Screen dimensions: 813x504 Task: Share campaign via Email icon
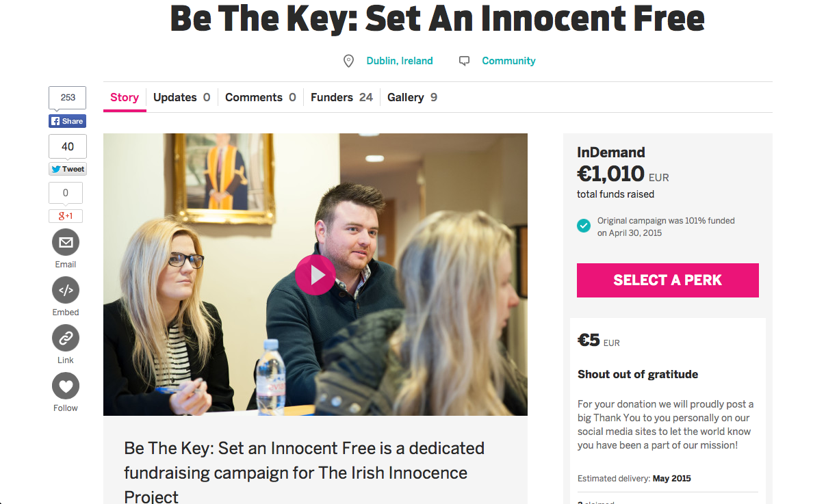tap(66, 242)
